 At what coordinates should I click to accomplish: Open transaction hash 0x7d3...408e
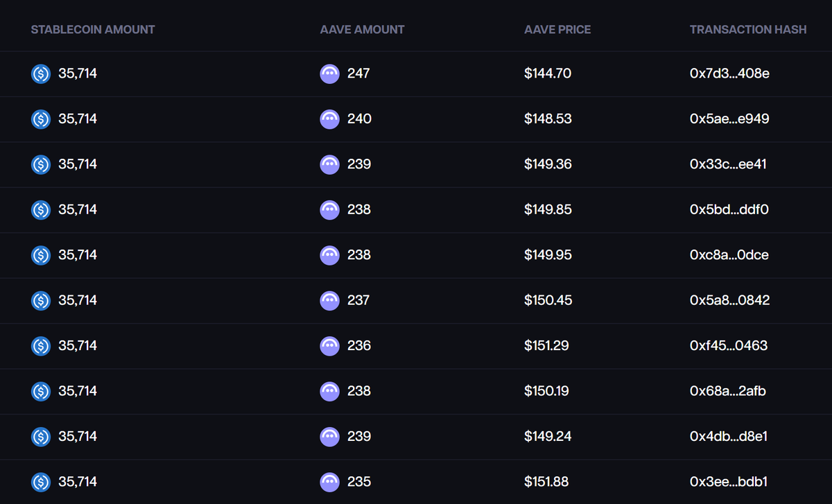click(729, 73)
